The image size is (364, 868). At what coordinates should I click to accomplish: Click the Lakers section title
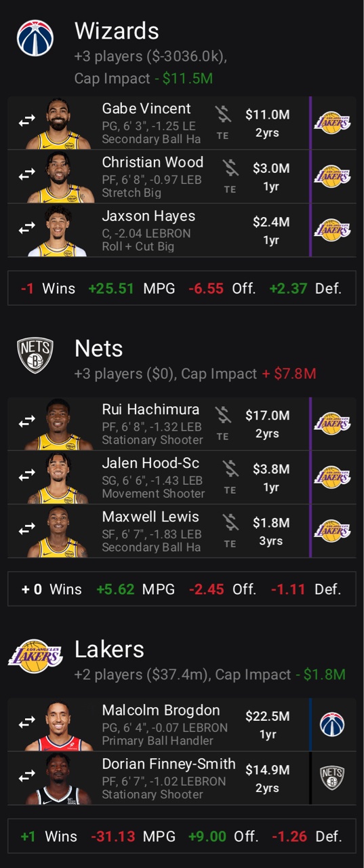(x=109, y=649)
